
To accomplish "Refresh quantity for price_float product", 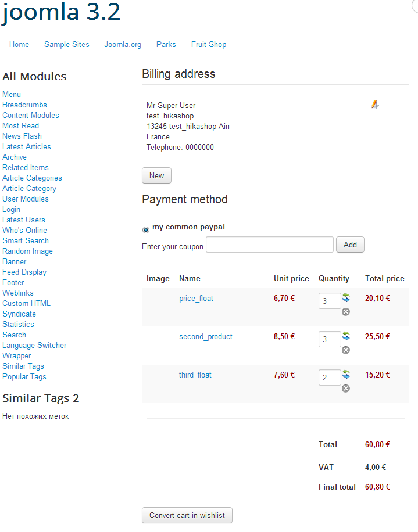I will point(346,297).
